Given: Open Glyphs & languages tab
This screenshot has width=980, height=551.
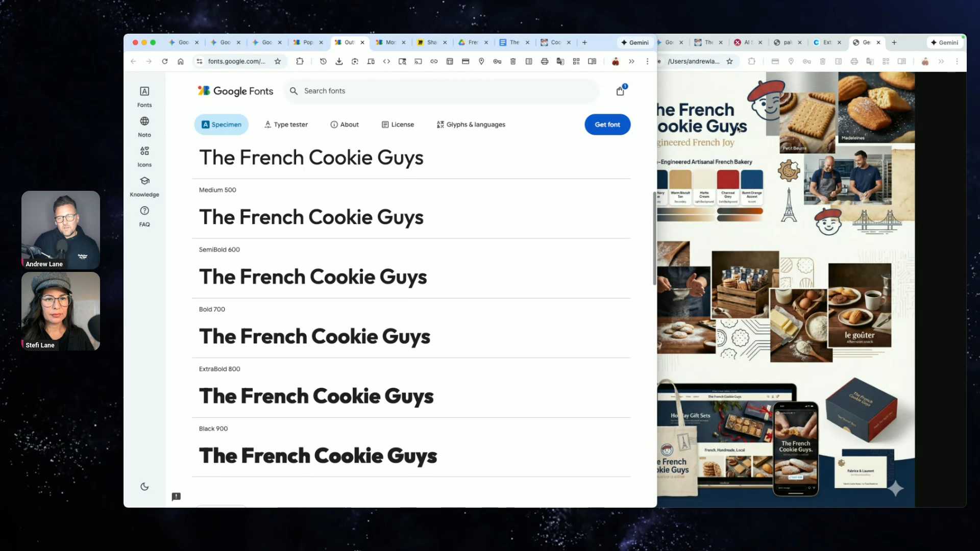Looking at the screenshot, I should (471, 124).
